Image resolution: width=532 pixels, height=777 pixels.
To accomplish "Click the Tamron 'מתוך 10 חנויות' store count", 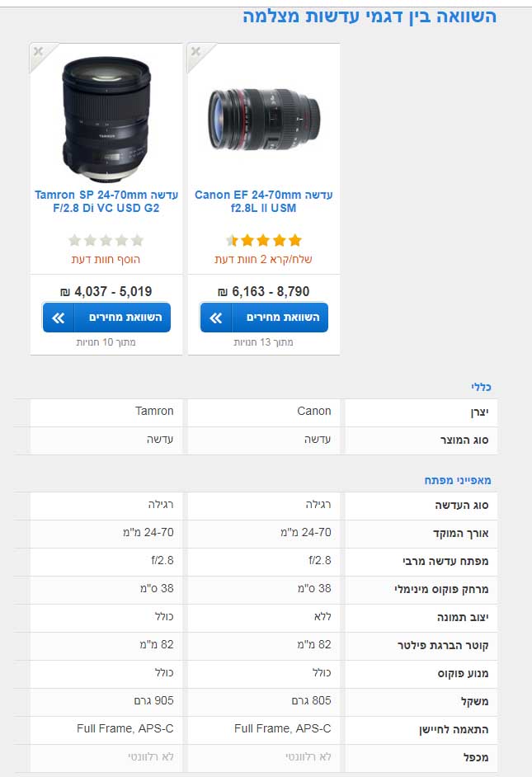I will pos(106,341).
